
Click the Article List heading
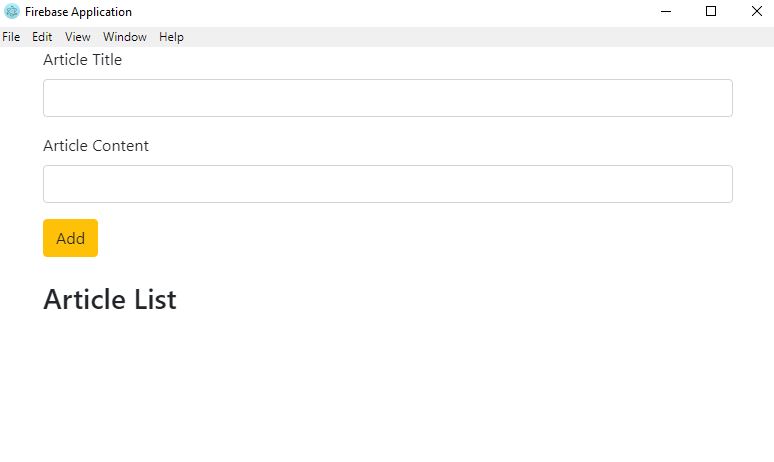point(110,300)
